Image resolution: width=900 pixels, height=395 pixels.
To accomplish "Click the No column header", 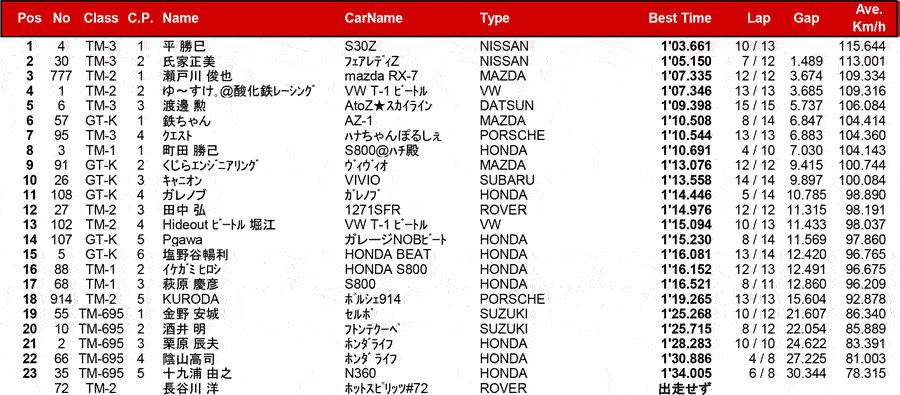I will (x=61, y=18).
